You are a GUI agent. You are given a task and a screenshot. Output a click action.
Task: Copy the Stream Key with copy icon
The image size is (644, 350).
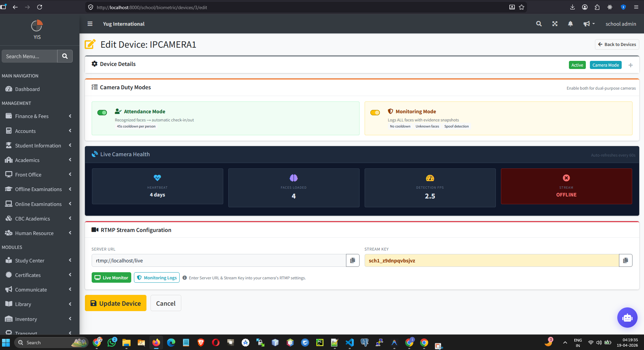click(x=625, y=260)
